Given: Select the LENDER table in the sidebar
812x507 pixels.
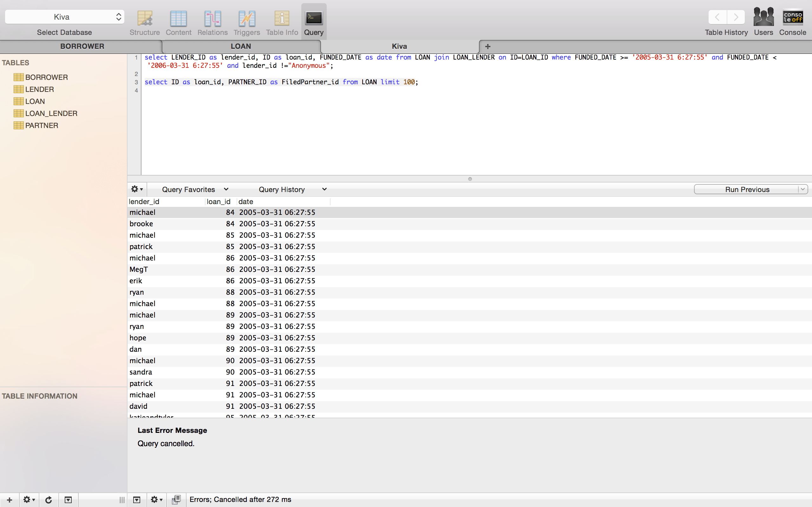Looking at the screenshot, I should [39, 89].
